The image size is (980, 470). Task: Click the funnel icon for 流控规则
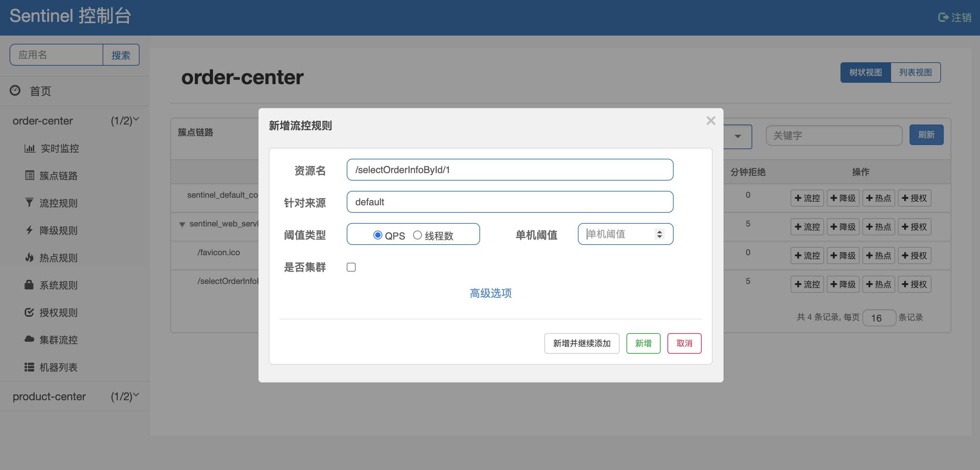point(29,203)
